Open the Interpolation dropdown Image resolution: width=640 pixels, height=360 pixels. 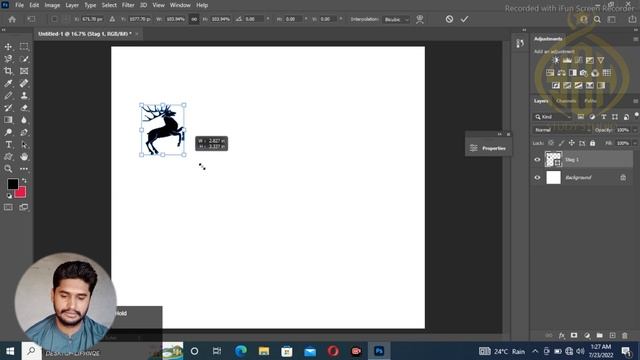[x=396, y=19]
